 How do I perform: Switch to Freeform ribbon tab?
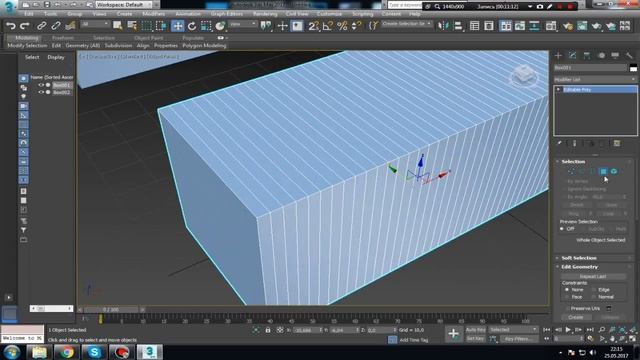(x=63, y=38)
